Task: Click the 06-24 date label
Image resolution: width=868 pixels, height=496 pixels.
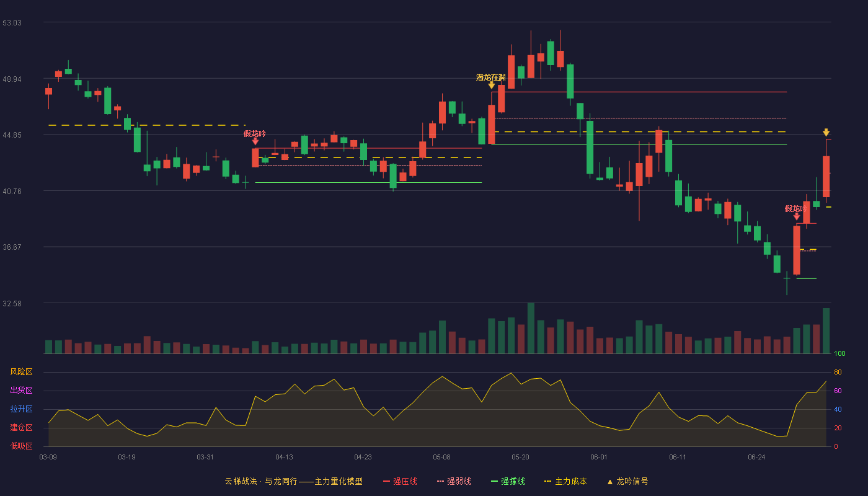Action: [756, 457]
